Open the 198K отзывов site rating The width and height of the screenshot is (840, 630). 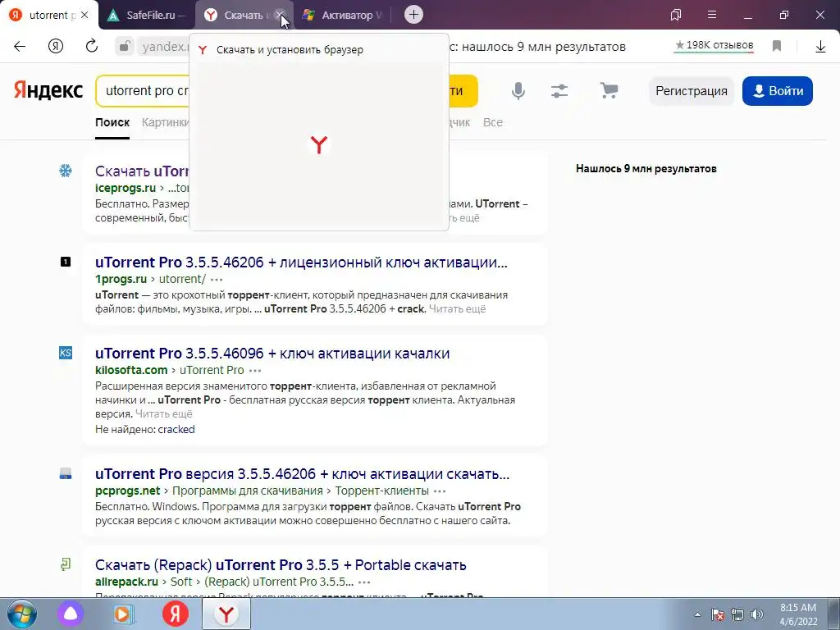point(714,46)
